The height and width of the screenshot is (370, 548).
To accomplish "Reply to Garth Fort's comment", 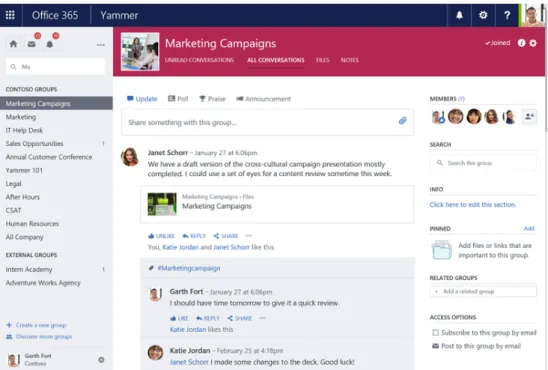I will point(208,318).
